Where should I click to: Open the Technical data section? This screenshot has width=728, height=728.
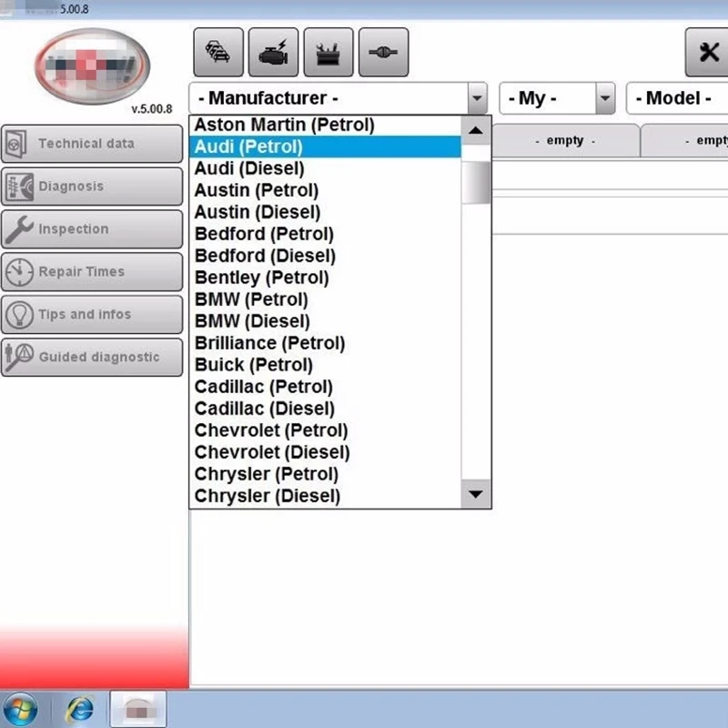[92, 144]
